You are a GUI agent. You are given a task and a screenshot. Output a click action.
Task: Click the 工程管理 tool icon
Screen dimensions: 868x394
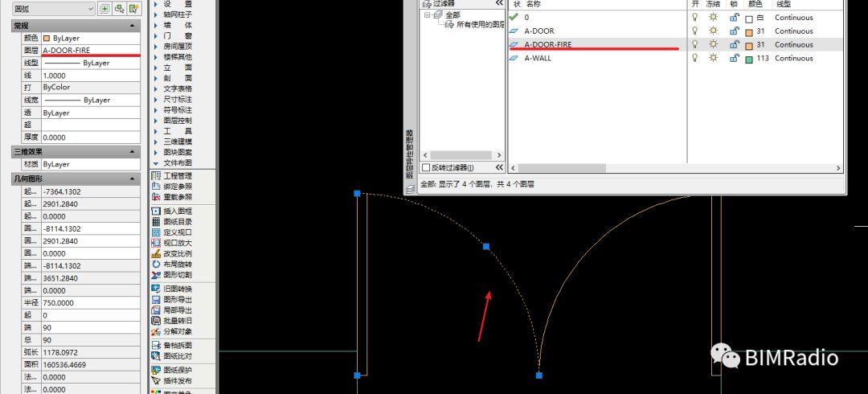click(156, 175)
